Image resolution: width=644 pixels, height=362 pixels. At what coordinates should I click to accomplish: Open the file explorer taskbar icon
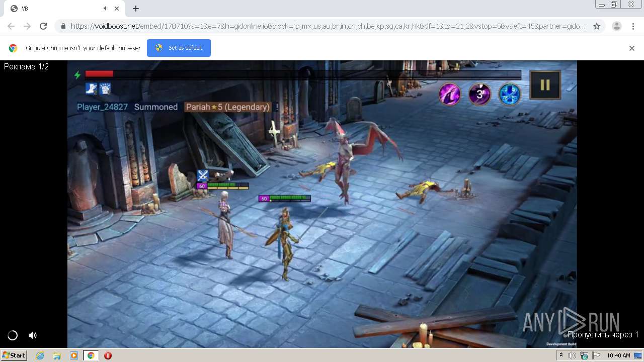[x=57, y=355]
